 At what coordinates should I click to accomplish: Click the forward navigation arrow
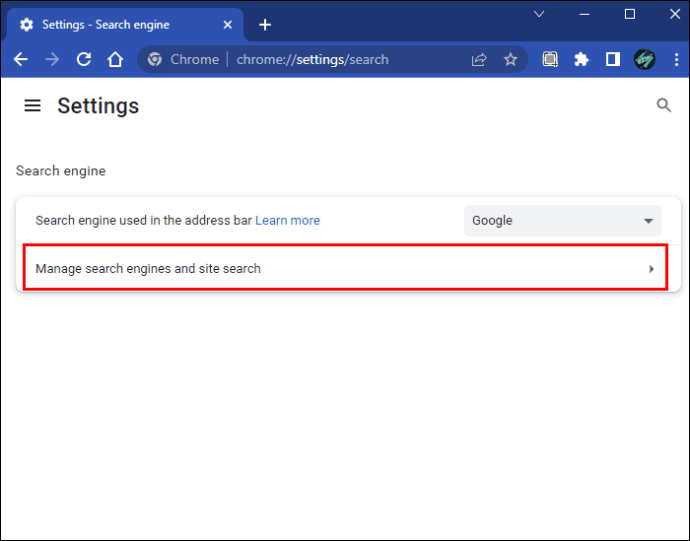point(52,59)
